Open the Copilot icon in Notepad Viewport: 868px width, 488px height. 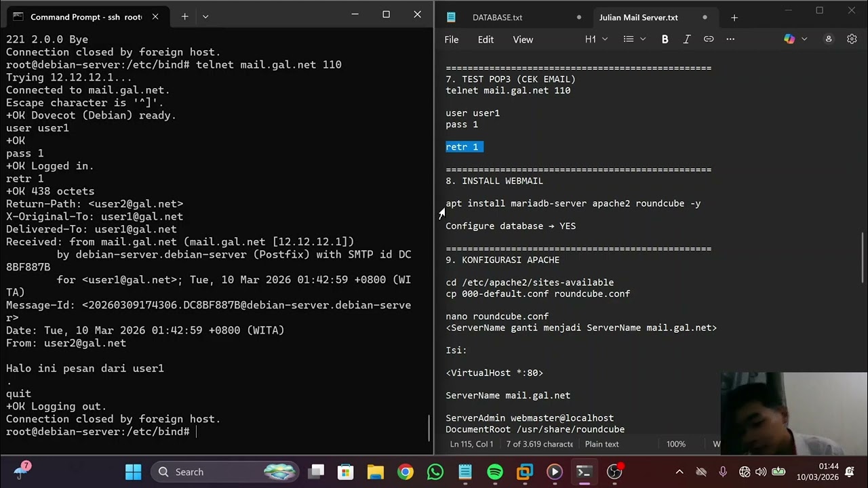(789, 39)
